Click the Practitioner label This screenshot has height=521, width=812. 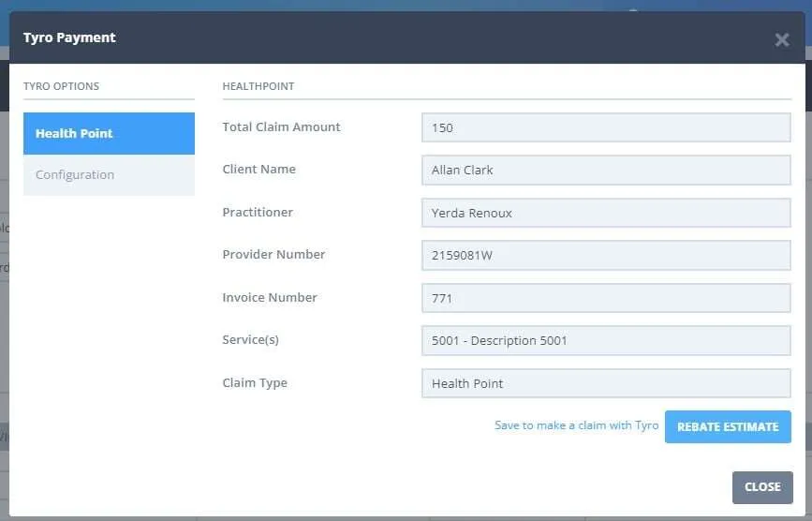[x=258, y=212]
